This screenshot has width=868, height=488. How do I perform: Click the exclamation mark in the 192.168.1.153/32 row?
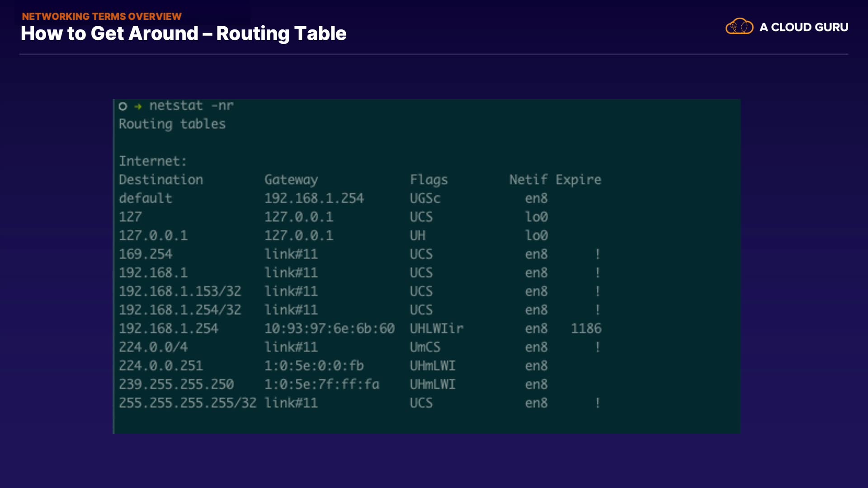(597, 291)
